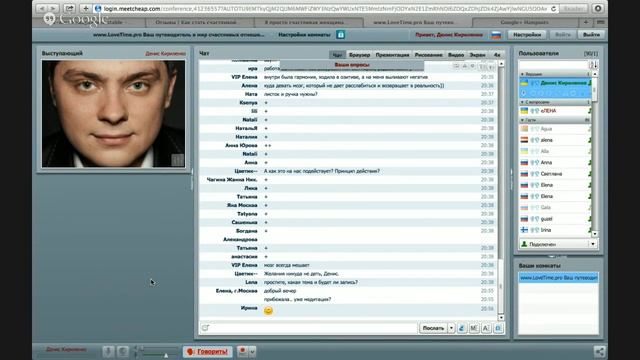Select user Денис Кириленко in users list
Viewport: 640px width, 360px height.
(x=555, y=83)
